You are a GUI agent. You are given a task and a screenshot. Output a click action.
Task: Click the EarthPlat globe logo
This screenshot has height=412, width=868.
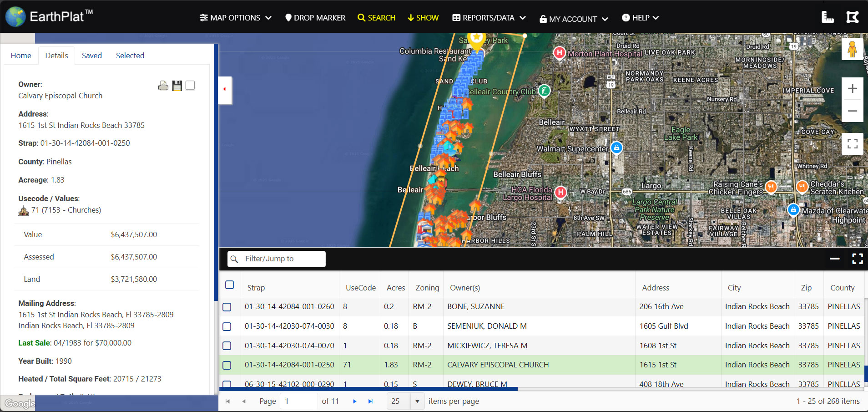pos(15,17)
